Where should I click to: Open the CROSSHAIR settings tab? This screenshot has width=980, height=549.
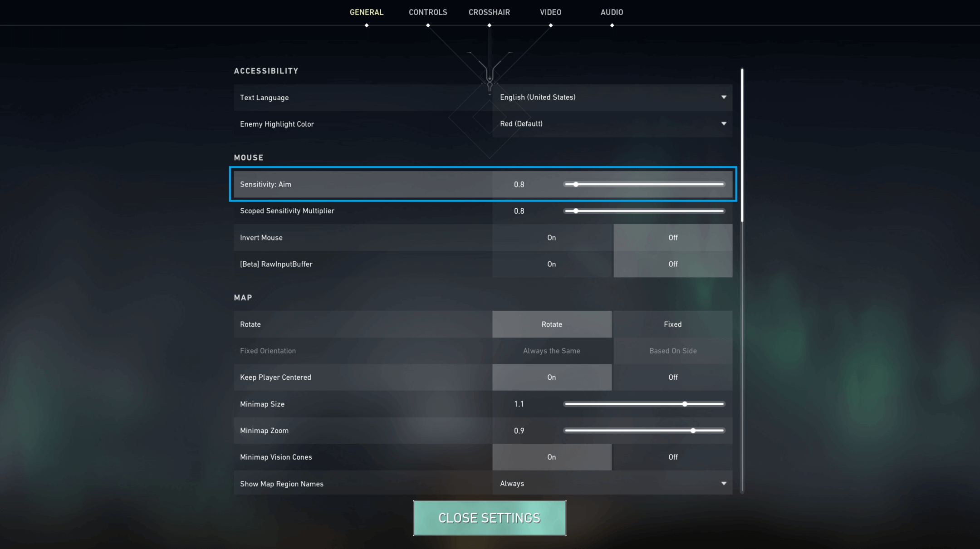pyautogui.click(x=490, y=11)
